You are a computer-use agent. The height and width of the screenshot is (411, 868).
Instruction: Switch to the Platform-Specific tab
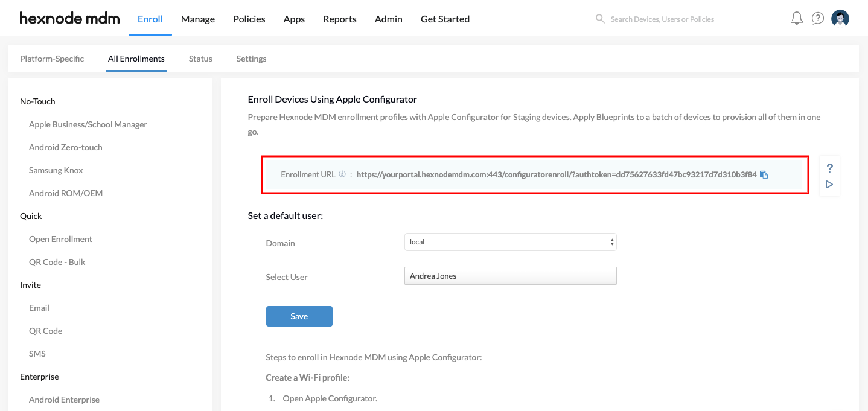(x=52, y=59)
